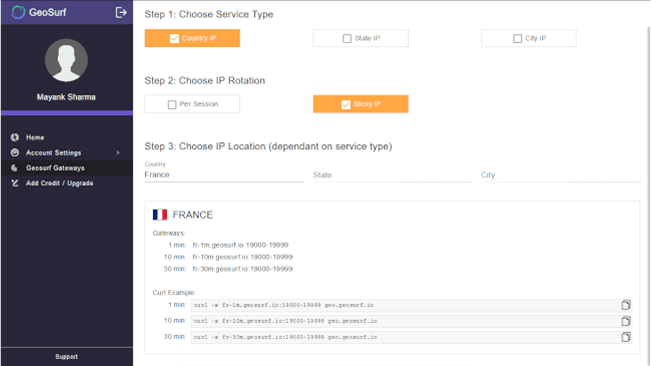
Task: Click the logout icon beside GeoSurf logo
Action: (x=121, y=12)
